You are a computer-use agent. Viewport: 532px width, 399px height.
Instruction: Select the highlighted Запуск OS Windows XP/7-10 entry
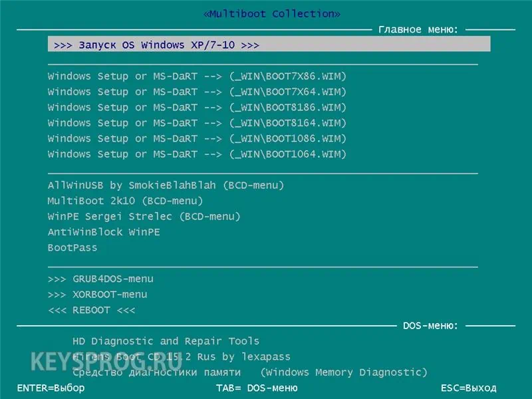[269, 44]
